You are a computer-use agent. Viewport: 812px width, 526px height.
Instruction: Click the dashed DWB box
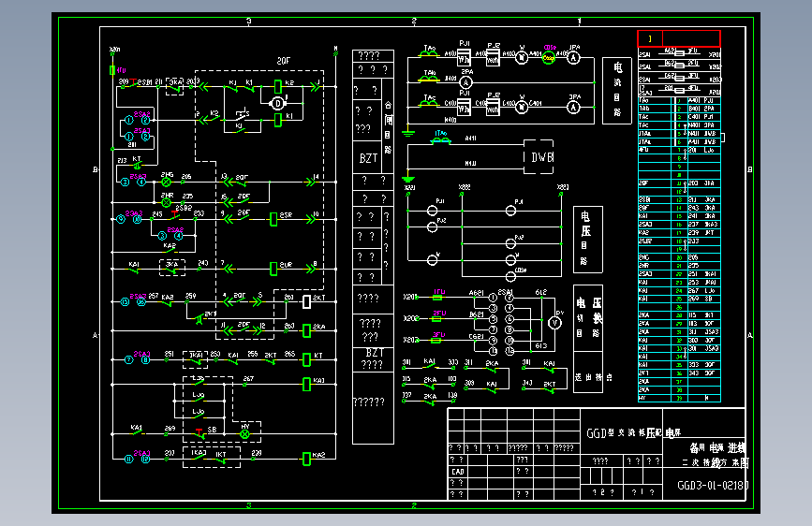click(539, 157)
